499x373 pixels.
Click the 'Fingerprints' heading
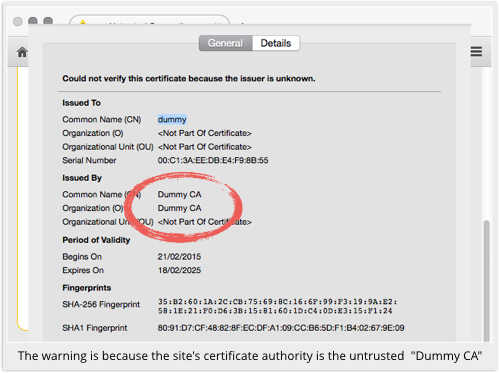pyautogui.click(x=87, y=288)
